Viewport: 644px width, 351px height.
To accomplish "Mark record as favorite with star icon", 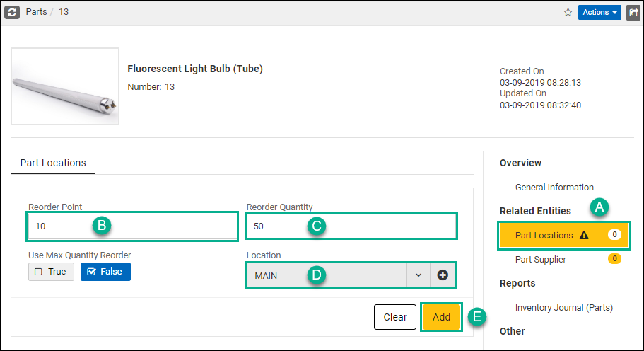I will coord(568,12).
